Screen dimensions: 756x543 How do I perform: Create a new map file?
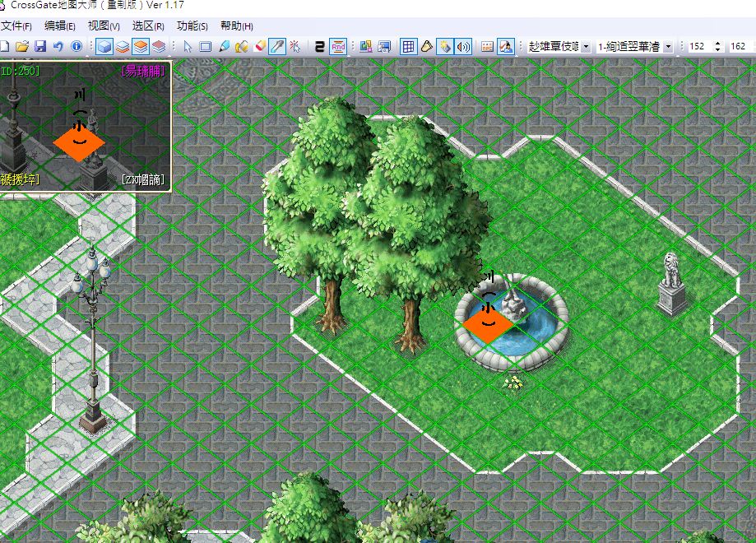pyautogui.click(x=4, y=46)
